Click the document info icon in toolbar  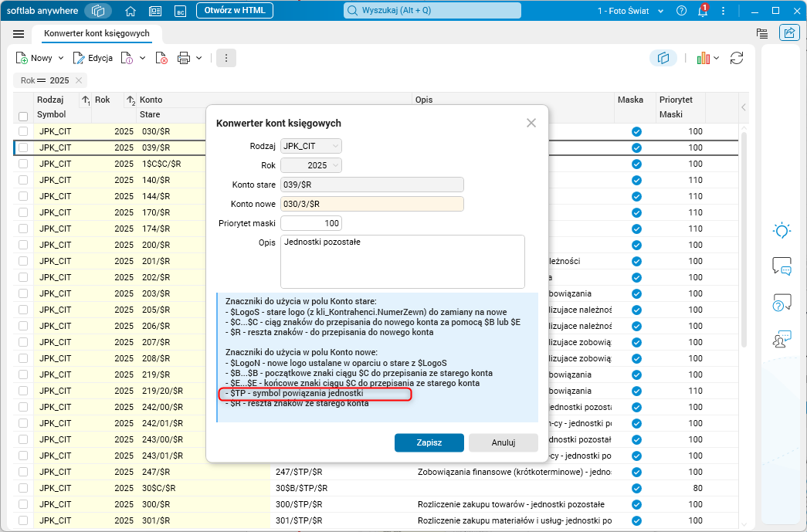pos(127,58)
